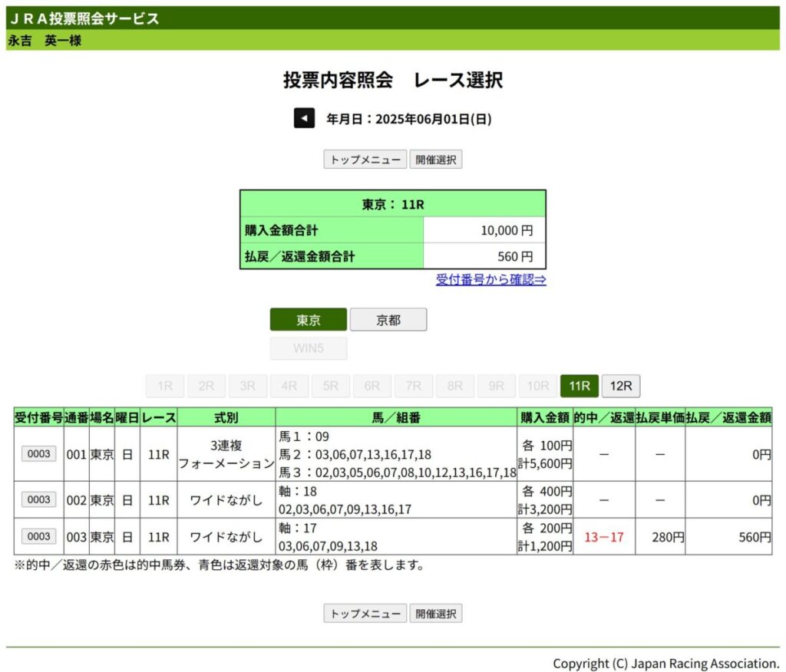Switch to the 京都 racecourse tab
Viewport: 786px width, 672px height.
click(388, 320)
